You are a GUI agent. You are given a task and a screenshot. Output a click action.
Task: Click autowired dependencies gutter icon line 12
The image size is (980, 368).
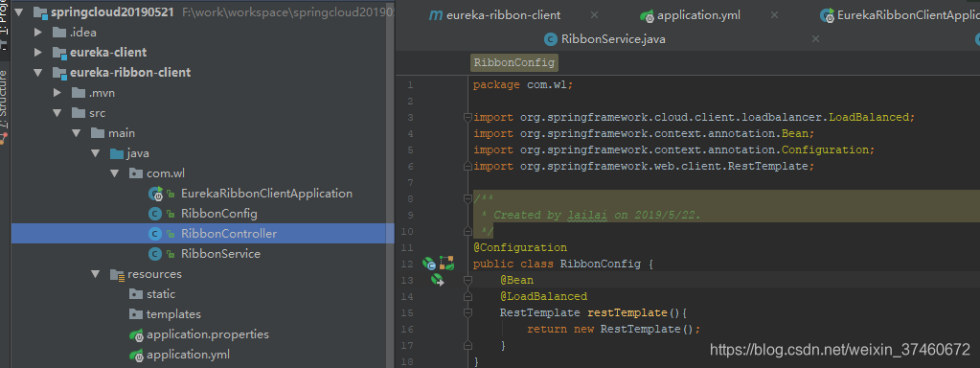click(446, 263)
